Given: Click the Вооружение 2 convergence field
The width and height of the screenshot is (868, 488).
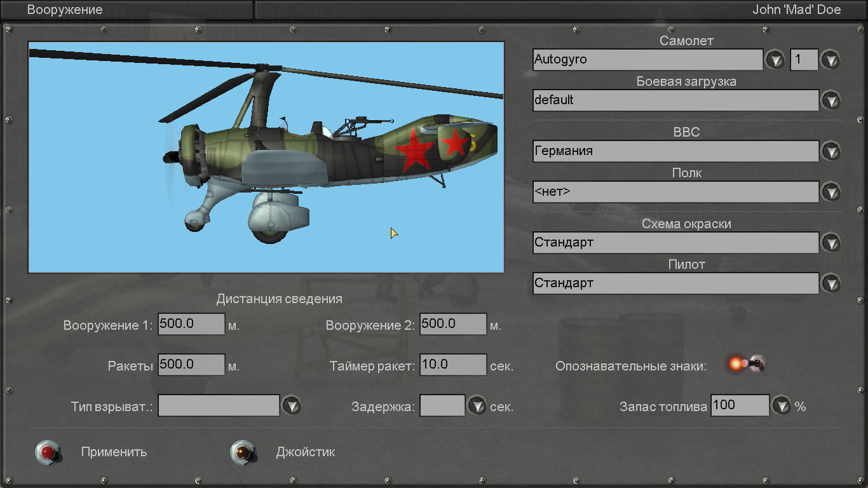Looking at the screenshot, I should pos(453,324).
